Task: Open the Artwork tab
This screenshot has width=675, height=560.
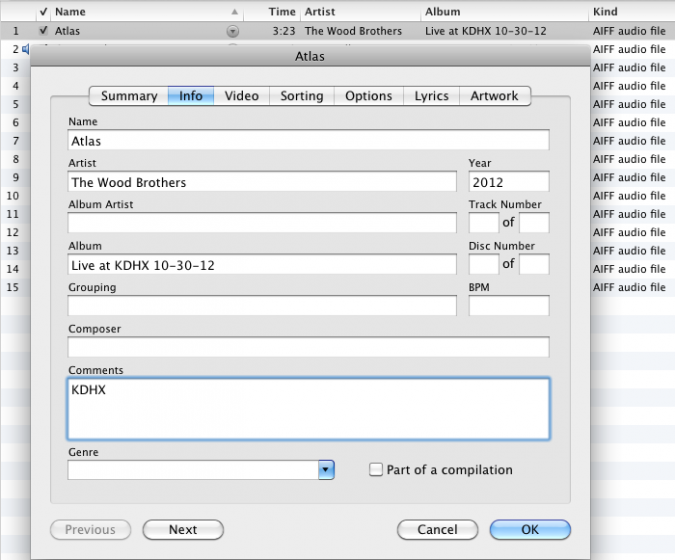Action: (494, 96)
